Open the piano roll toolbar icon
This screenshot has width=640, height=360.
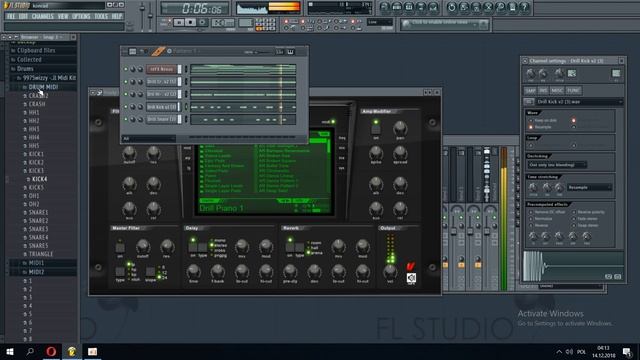(x=409, y=7)
